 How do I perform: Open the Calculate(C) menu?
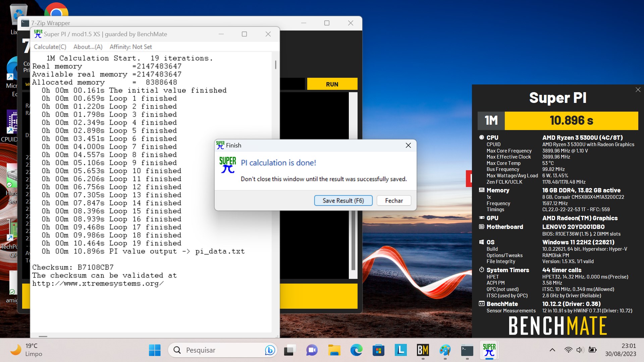coord(50,47)
